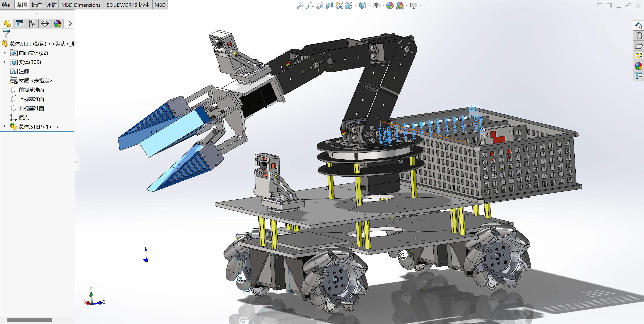
Task: Select the Zoom to Area tool
Action: (310, 5)
